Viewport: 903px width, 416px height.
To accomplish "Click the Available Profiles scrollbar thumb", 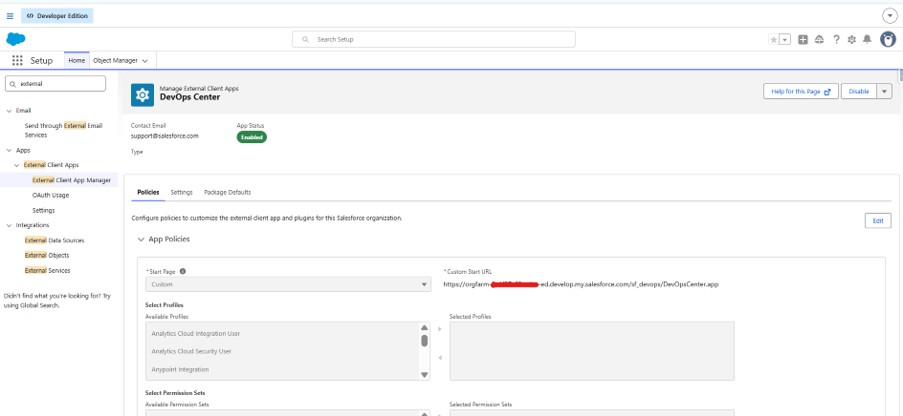I will pyautogui.click(x=424, y=341).
